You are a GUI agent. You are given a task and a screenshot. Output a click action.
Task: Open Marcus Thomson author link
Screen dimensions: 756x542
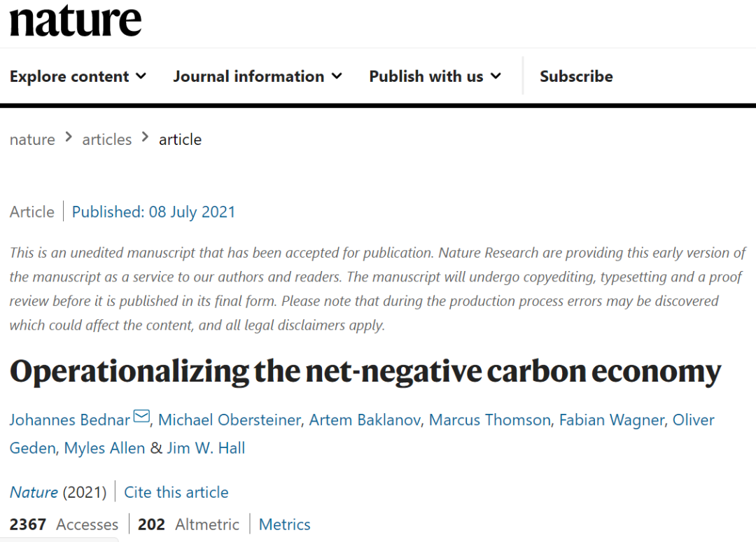(x=490, y=420)
